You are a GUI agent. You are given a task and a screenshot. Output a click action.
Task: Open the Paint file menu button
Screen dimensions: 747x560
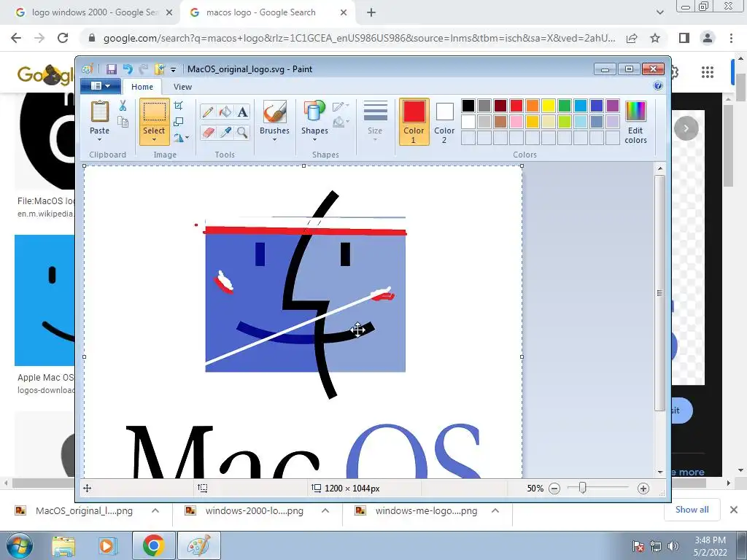point(101,86)
